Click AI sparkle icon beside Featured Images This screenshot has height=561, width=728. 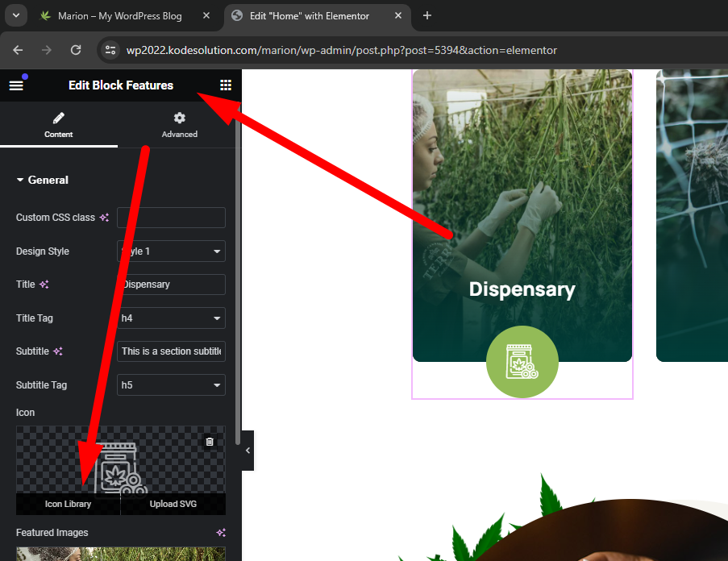(x=221, y=533)
